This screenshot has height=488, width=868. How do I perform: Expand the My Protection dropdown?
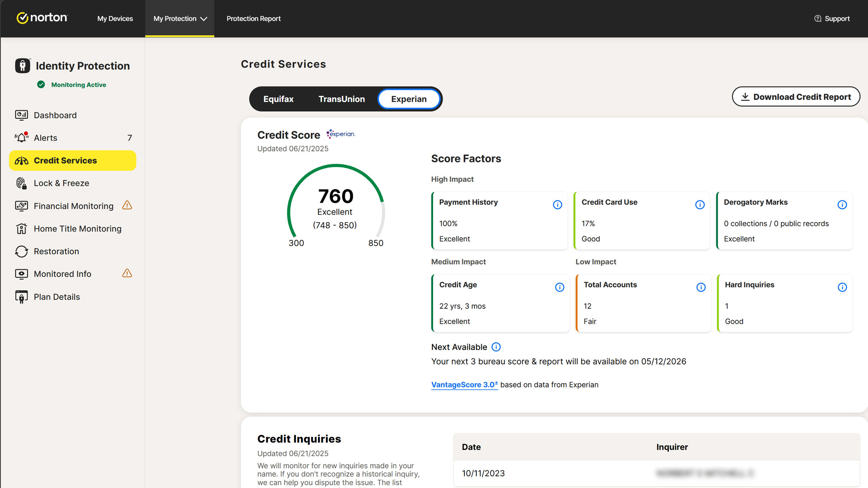click(180, 19)
